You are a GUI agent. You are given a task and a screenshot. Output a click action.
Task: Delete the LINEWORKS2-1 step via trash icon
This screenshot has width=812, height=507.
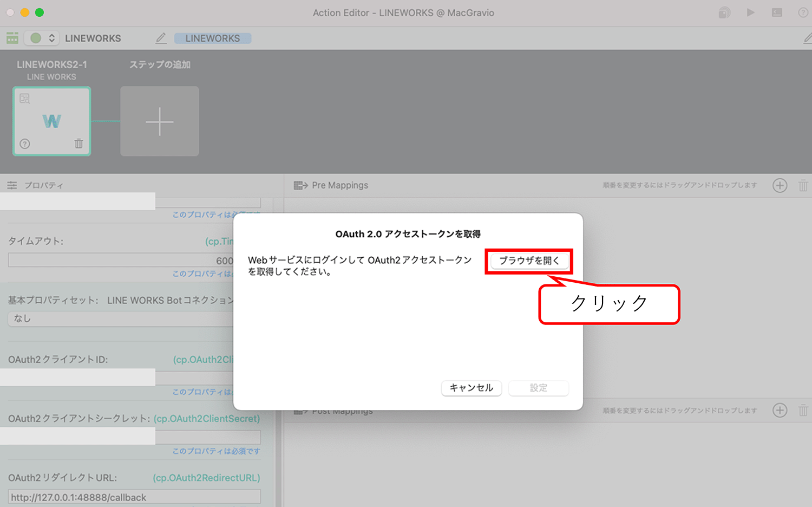pyautogui.click(x=78, y=144)
